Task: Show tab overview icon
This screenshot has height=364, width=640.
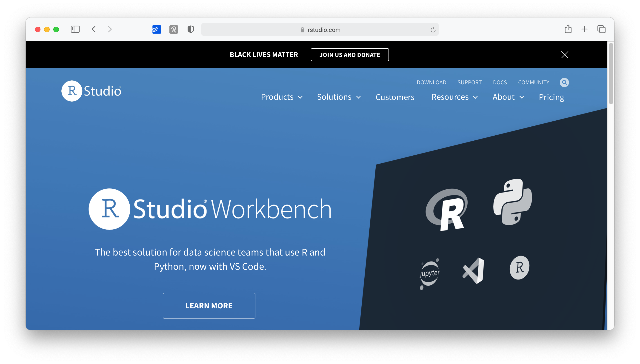Action: 601,29
